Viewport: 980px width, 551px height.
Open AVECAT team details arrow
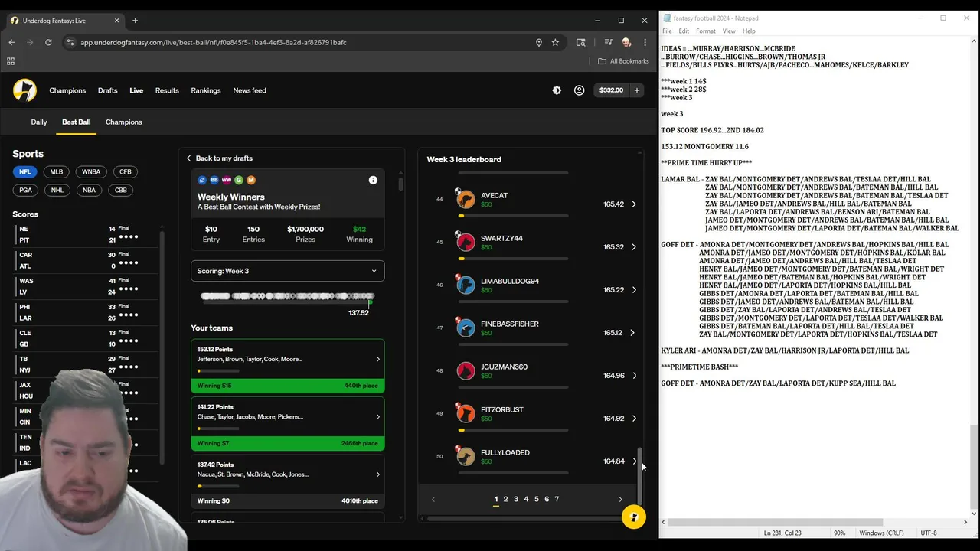(633, 204)
